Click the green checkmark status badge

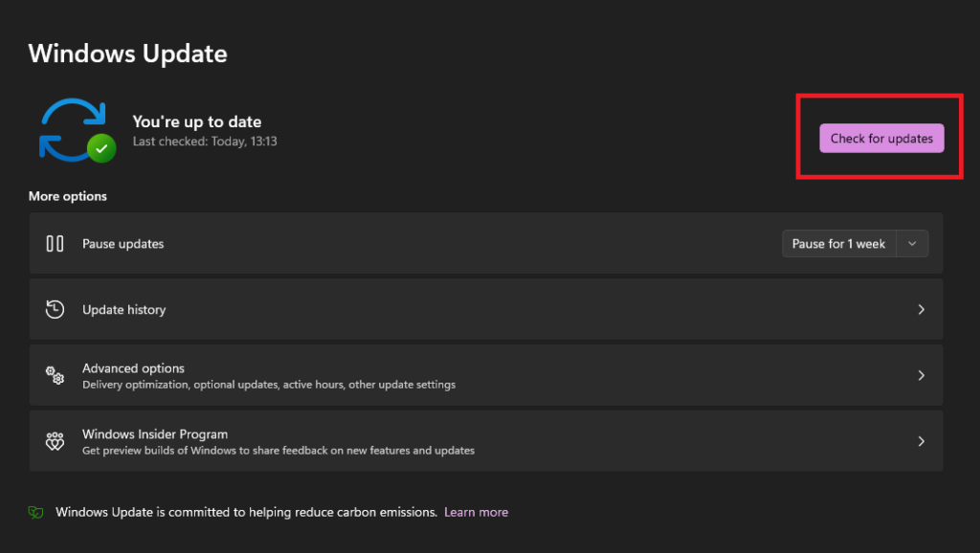(100, 148)
